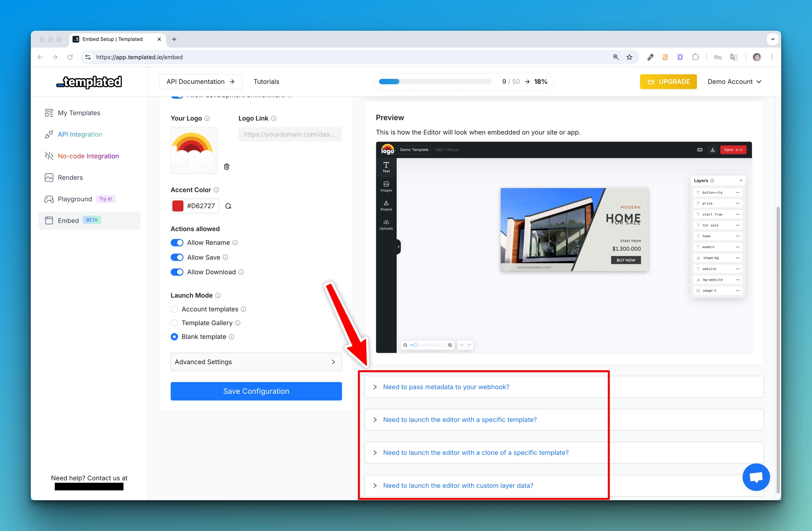Expand the Advanced Settings section
The width and height of the screenshot is (812, 531).
pos(256,362)
